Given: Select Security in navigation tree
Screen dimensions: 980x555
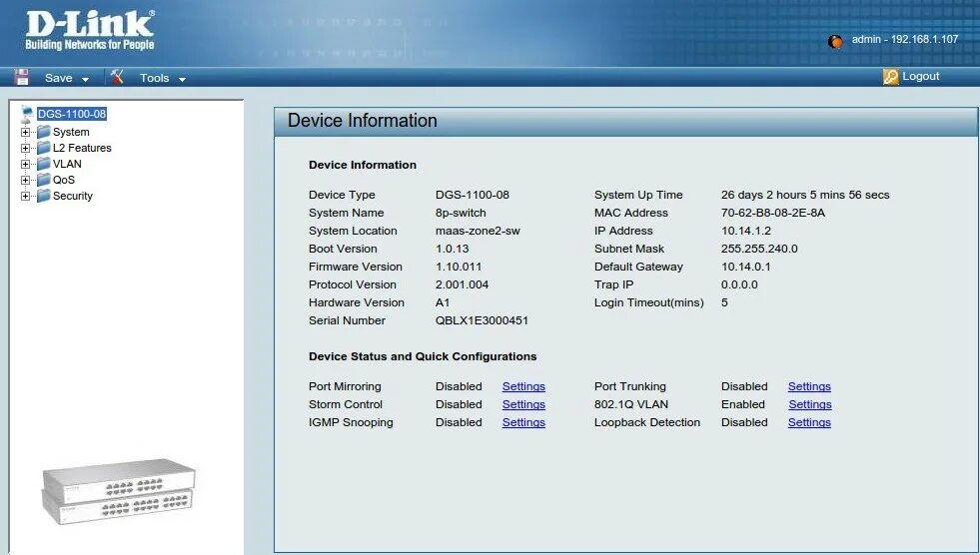Looking at the screenshot, I should pos(73,196).
